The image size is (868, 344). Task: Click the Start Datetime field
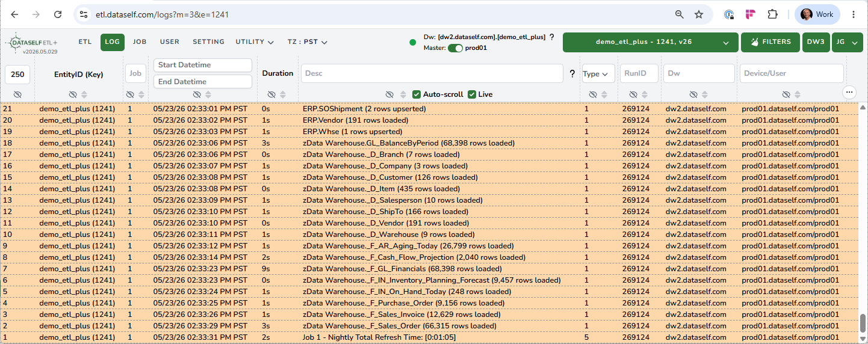tap(203, 65)
